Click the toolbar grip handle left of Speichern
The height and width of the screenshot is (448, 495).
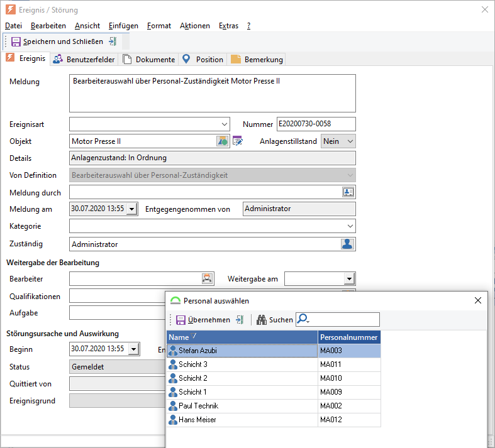coord(6,41)
